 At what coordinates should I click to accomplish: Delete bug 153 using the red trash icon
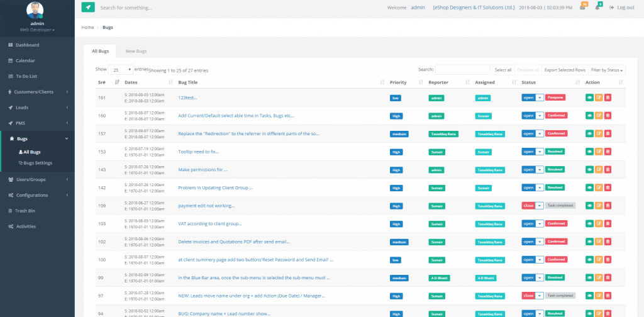pos(608,152)
